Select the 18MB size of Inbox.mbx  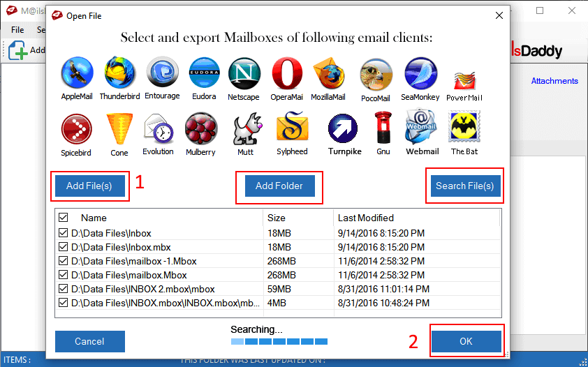point(279,247)
